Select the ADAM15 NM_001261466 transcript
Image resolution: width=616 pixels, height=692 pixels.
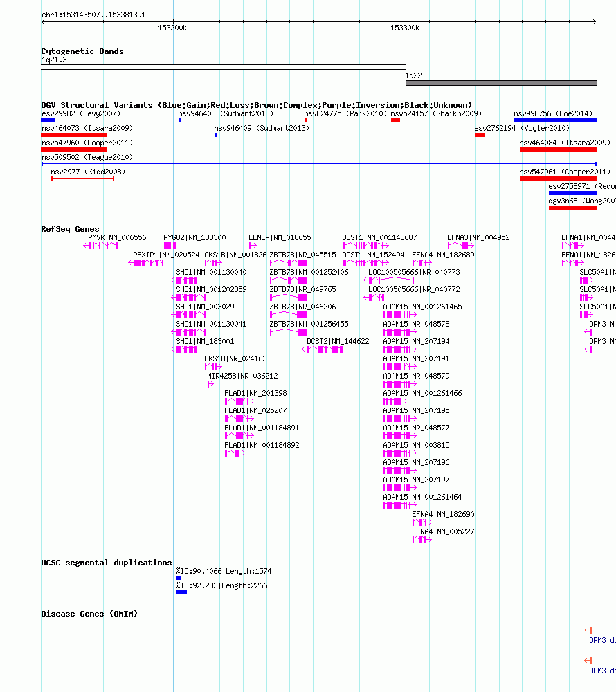[x=395, y=401]
